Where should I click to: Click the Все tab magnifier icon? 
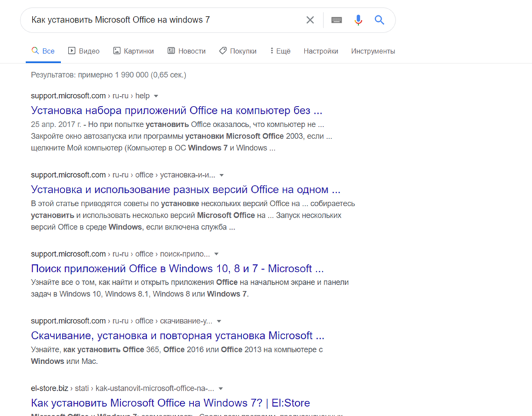(x=35, y=51)
